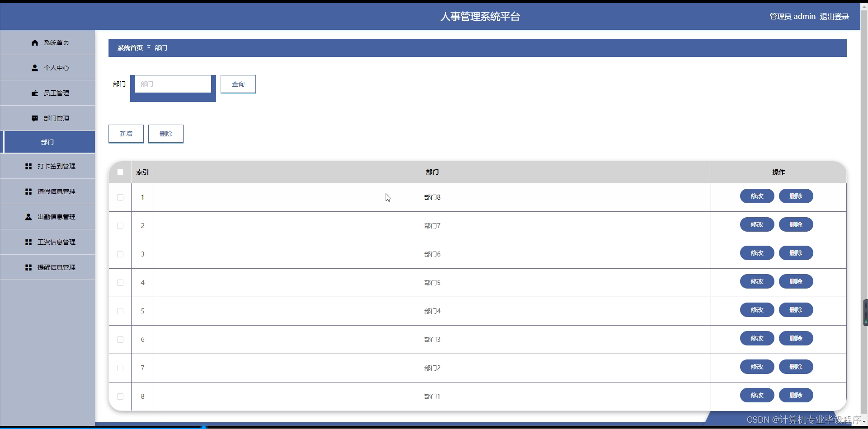Select the 提醒信息管理 icon
Screen dimensions: 868x429
[28, 267]
